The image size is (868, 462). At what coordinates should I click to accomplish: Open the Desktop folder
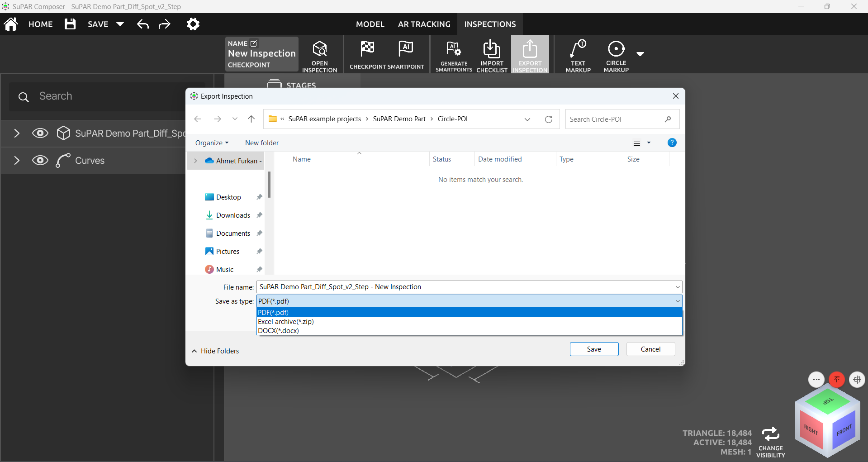pyautogui.click(x=228, y=197)
